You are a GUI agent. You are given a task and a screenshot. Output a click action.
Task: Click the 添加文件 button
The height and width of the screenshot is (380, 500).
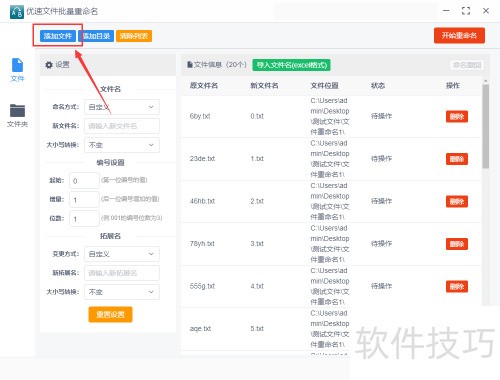tap(58, 36)
